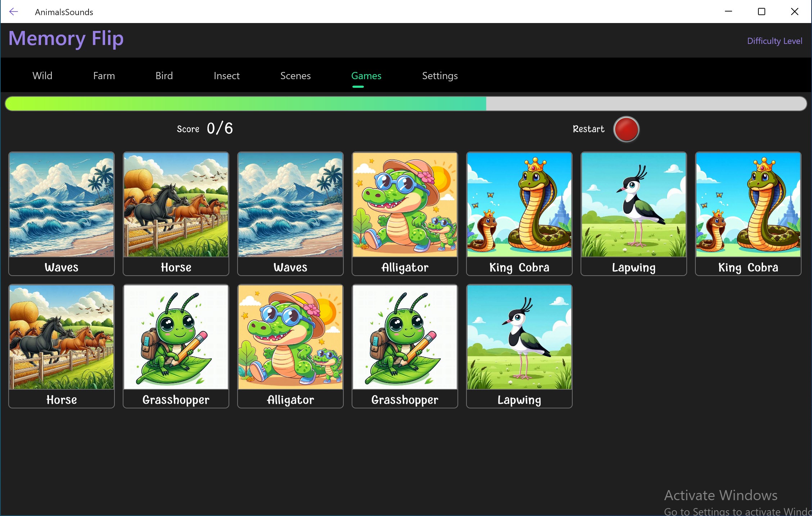Flip the bottom-row Lapwing card
This screenshot has width=812, height=516.
[519, 345]
